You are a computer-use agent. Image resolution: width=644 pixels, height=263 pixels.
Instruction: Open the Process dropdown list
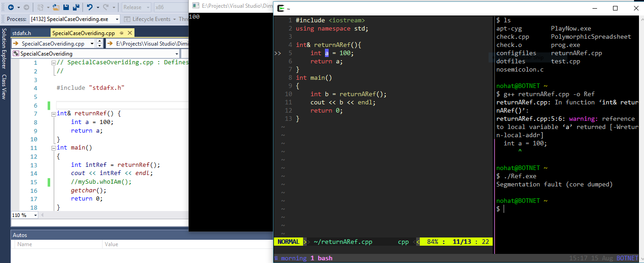click(117, 19)
